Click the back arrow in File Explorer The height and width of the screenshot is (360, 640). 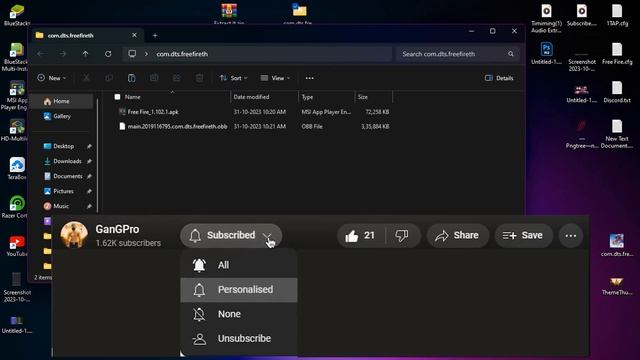40,54
